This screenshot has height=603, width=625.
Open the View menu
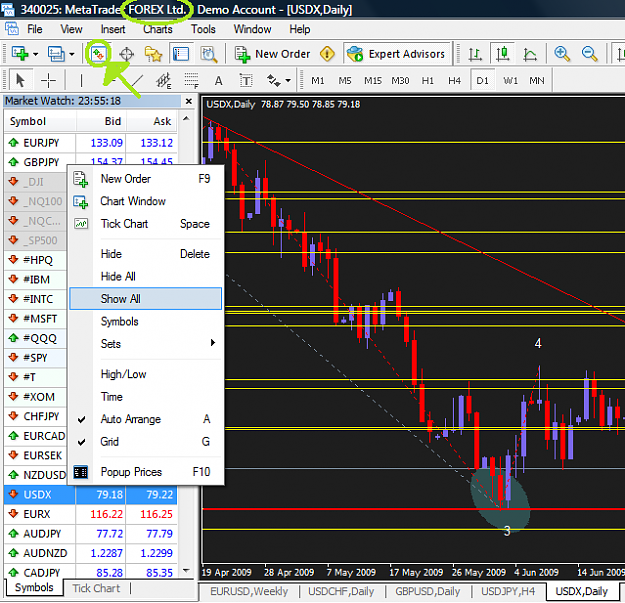click(71, 29)
